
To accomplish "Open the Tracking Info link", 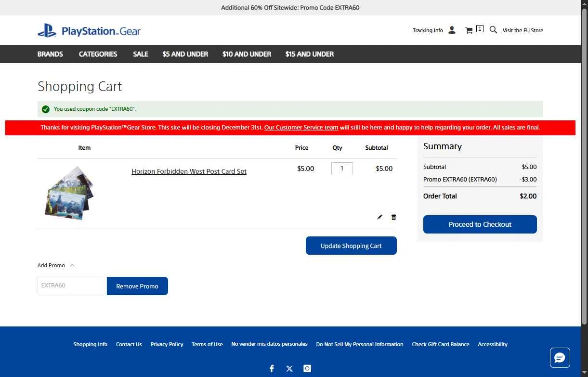I will [428, 30].
